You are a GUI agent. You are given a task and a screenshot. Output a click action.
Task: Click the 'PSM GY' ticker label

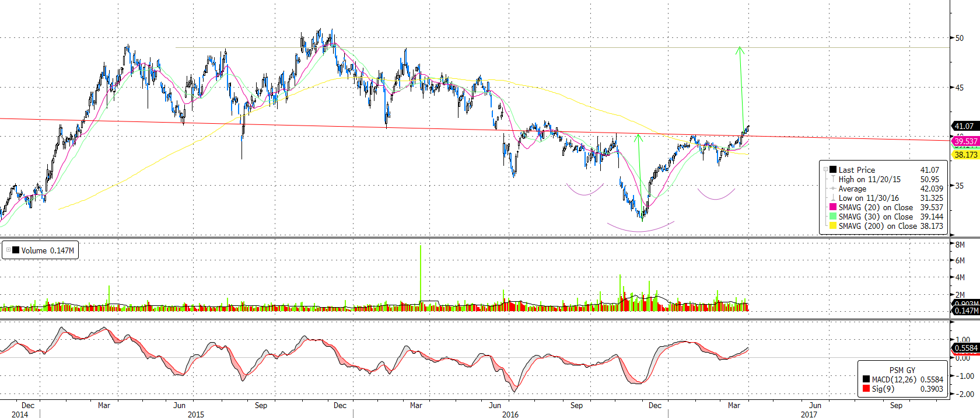coord(902,370)
